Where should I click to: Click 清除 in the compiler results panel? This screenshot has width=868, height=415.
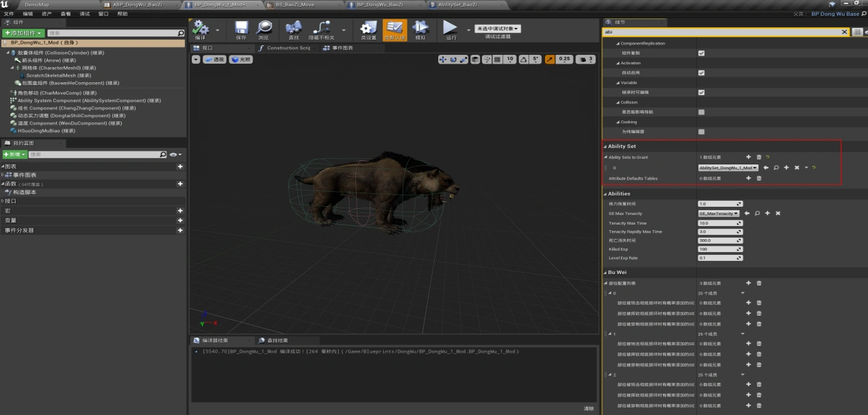pos(588,408)
